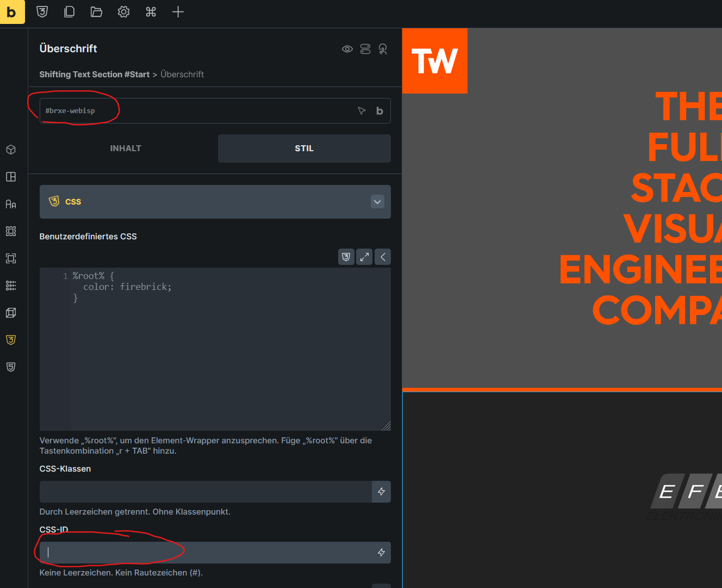Select the typography Aa icon in left sidebar
Screen dimensions: 722x588
pyautogui.click(x=11, y=204)
